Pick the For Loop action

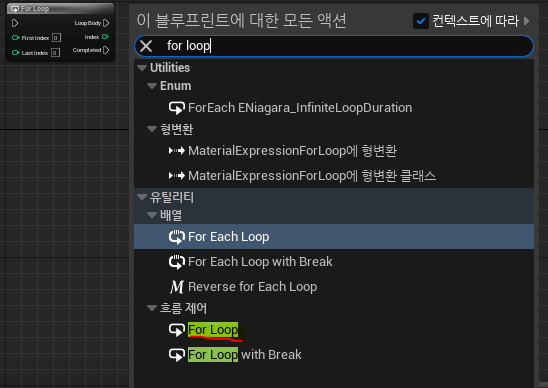coord(334,330)
